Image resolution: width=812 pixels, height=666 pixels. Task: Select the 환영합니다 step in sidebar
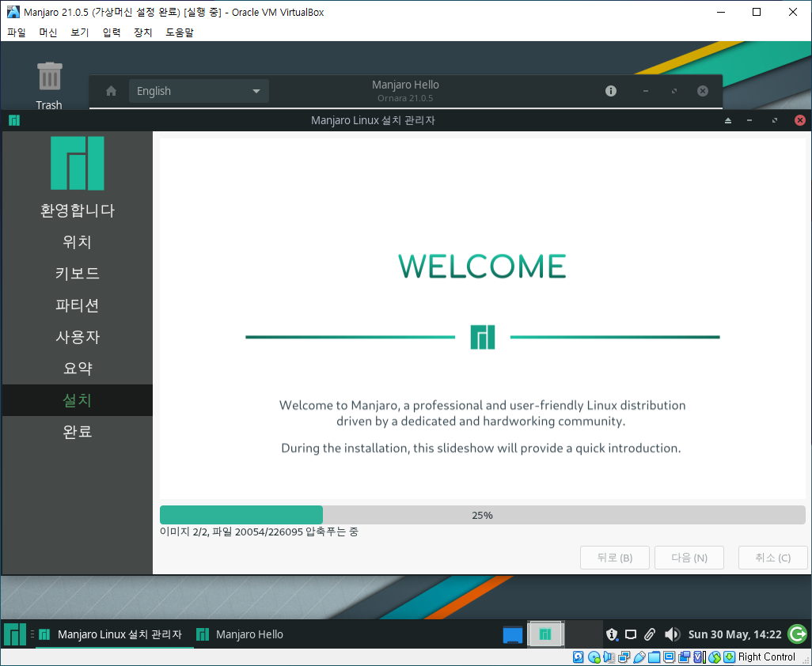[x=77, y=210]
